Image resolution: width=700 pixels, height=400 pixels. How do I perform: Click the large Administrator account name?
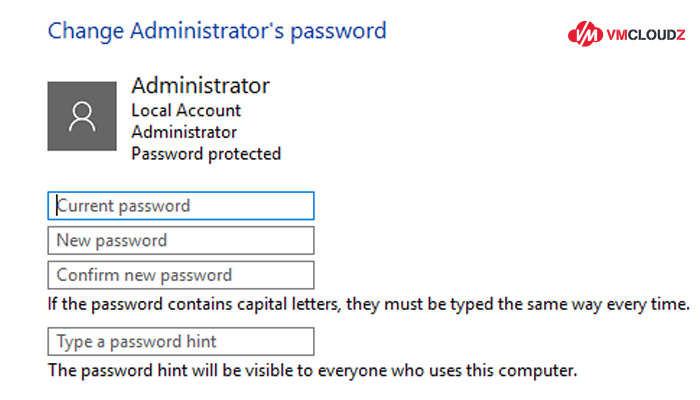[x=200, y=85]
